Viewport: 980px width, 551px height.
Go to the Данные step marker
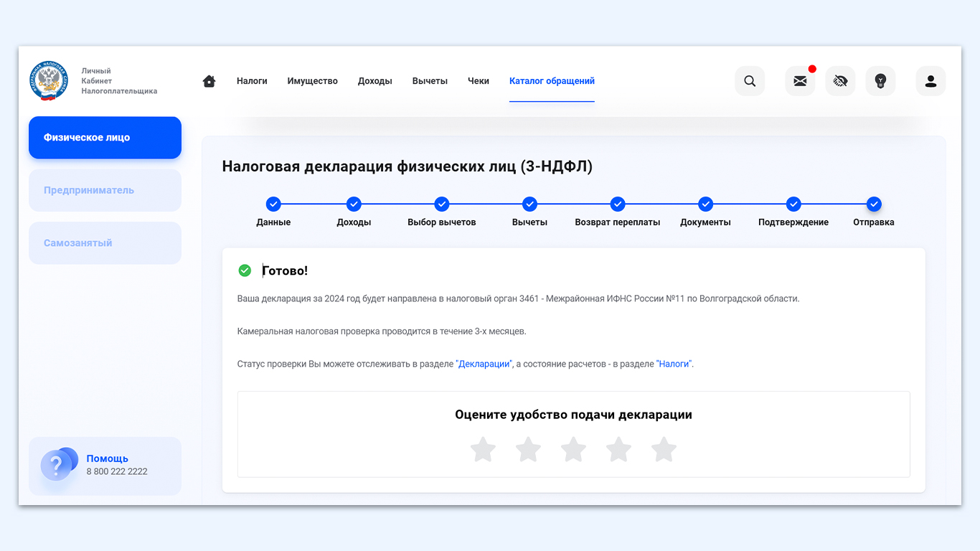point(273,204)
